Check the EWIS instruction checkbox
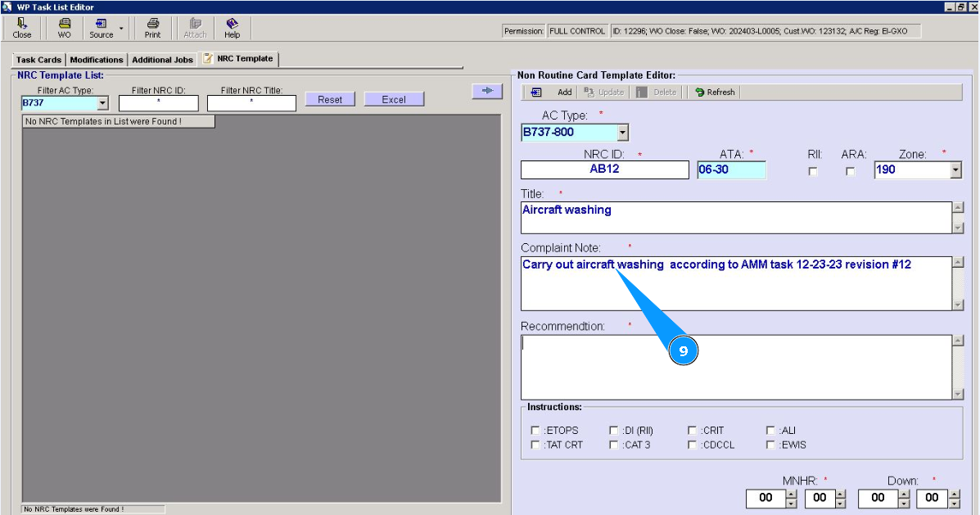This screenshot has height=515, width=980. pos(770,445)
